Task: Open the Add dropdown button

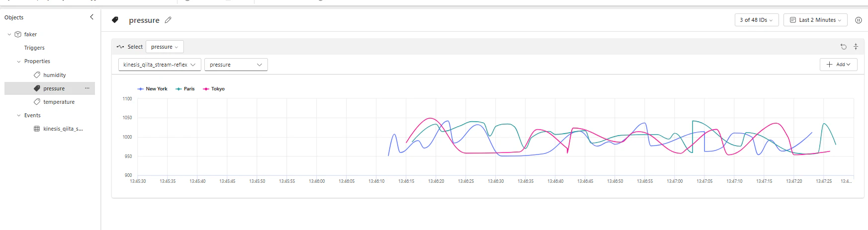Action: [838, 65]
